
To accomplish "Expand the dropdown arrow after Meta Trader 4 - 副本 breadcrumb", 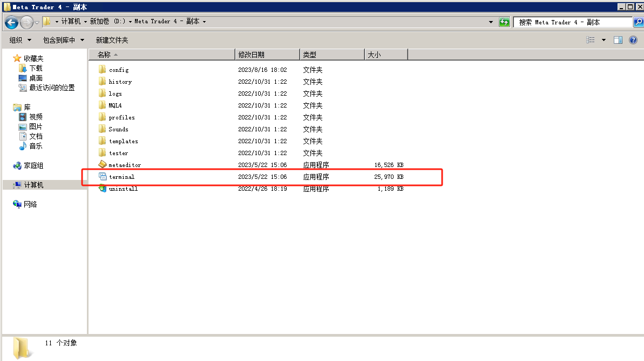I will coord(204,22).
